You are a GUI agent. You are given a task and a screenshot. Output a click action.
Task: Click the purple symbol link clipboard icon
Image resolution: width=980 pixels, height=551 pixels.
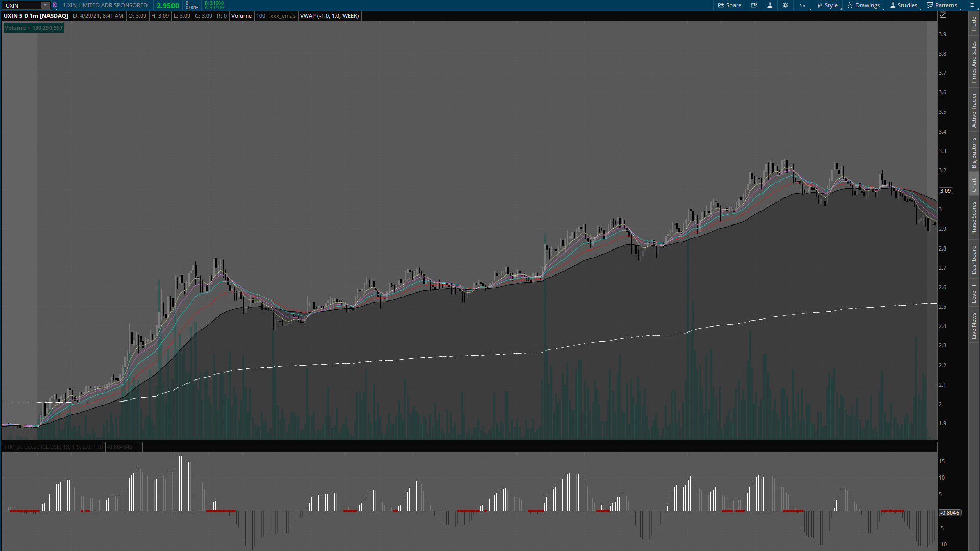click(x=55, y=5)
